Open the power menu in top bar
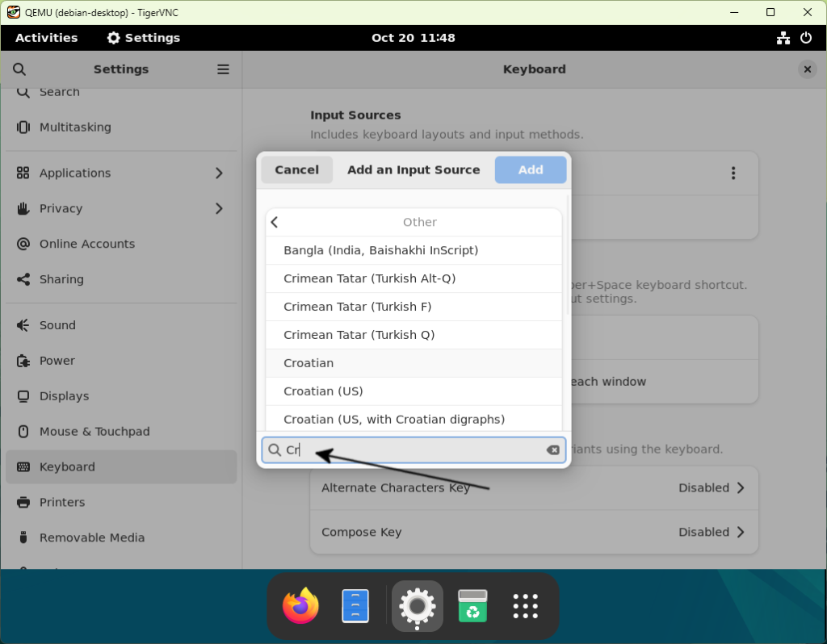Screen dimensions: 827x644 [806, 38]
